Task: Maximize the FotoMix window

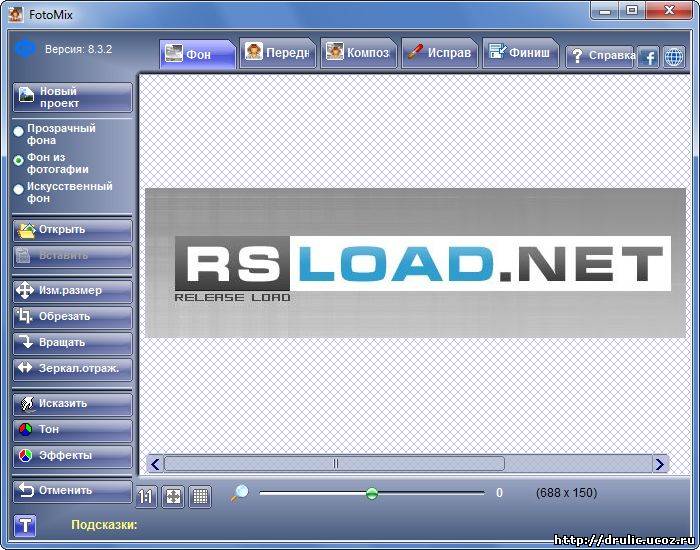Action: click(632, 11)
